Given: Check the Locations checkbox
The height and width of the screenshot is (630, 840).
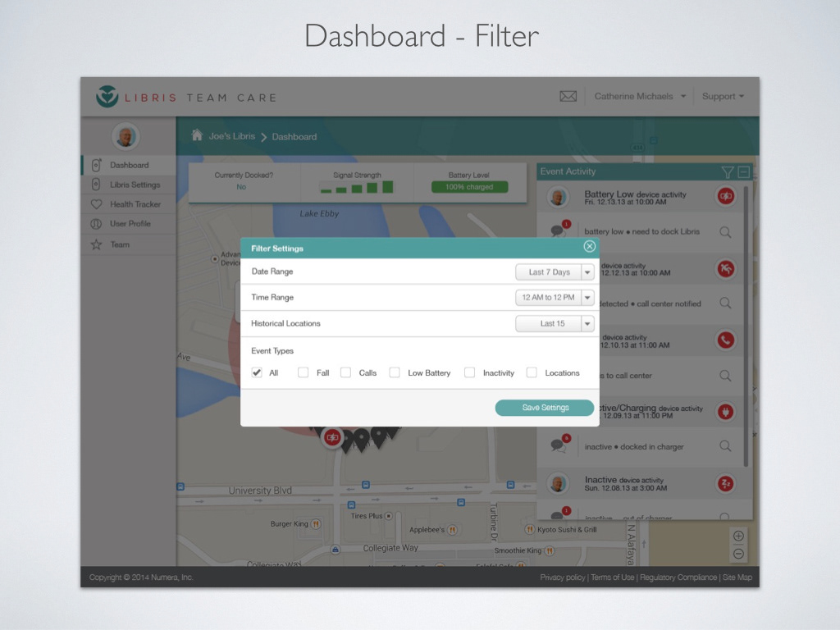Looking at the screenshot, I should pos(532,372).
